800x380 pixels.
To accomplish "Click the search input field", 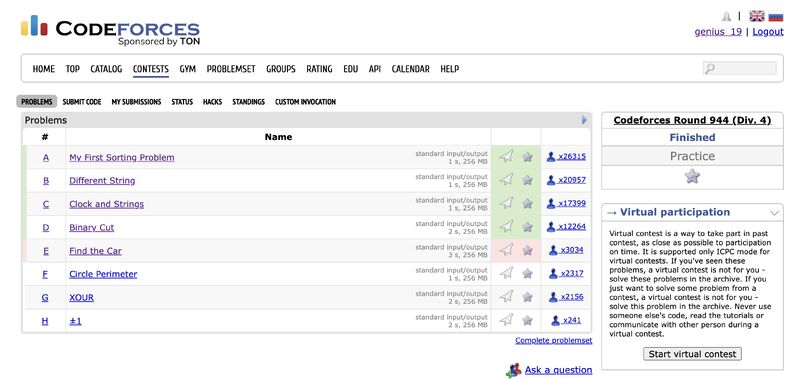I will [x=739, y=68].
